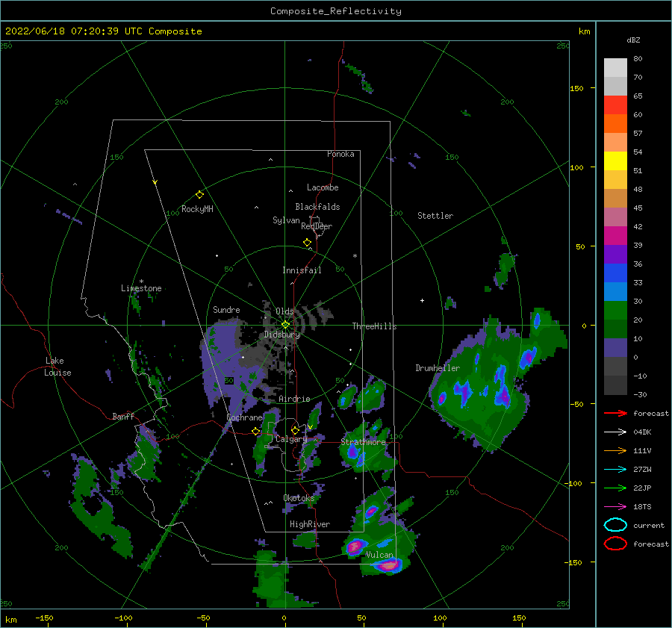Click the Ponoka city label
Image resolution: width=672 pixels, height=628 pixels.
tap(340, 154)
